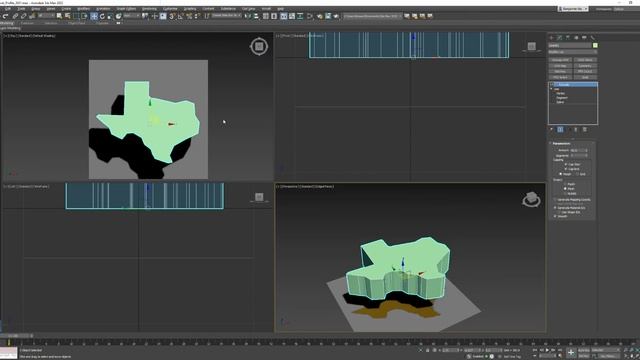640x360 pixels.
Task: Toggle Generate Material IDs checkbox
Action: 555,208
